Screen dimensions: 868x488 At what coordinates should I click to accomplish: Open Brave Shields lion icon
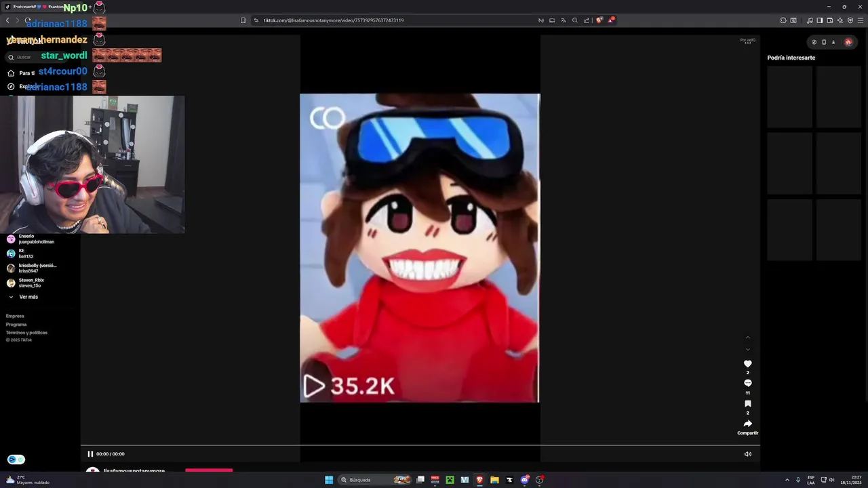click(599, 20)
